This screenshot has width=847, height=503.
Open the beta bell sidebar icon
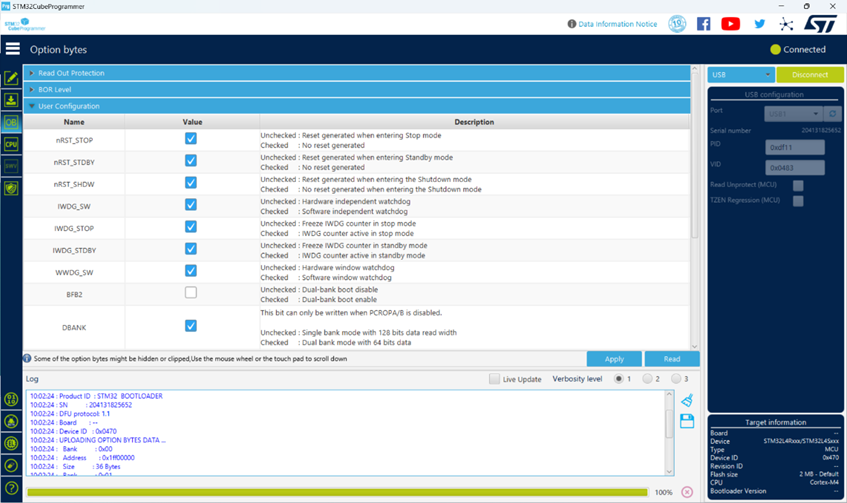tap(11, 421)
